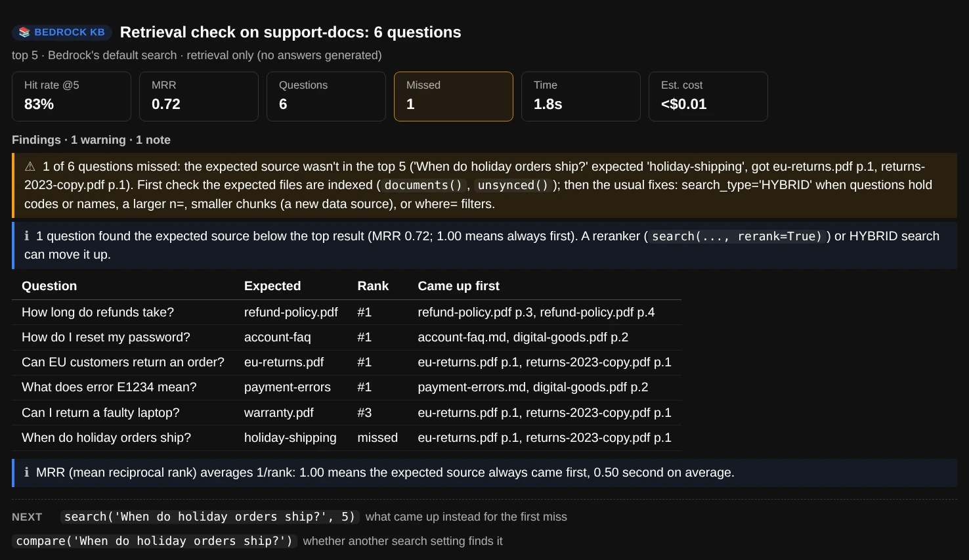
Task: Click the page title 'Retrieval check on support-docs: 6 questions'
Action: click(291, 32)
